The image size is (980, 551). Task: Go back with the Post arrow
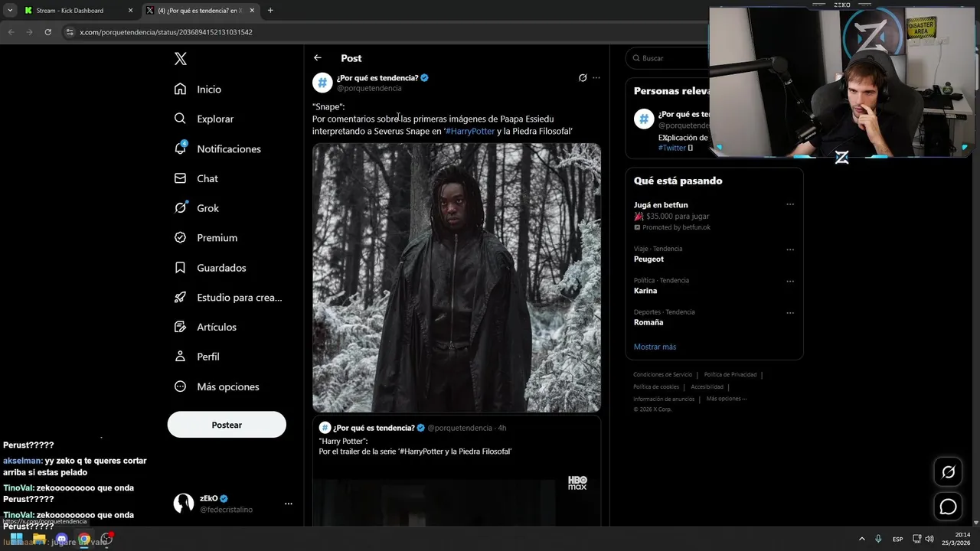318,58
